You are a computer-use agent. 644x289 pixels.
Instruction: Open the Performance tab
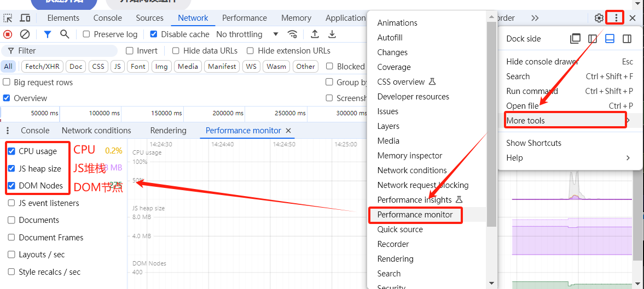(245, 18)
